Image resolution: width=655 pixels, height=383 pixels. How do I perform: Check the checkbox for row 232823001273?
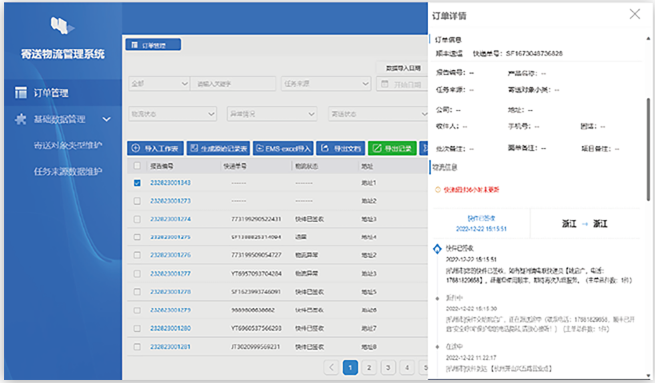(137, 201)
